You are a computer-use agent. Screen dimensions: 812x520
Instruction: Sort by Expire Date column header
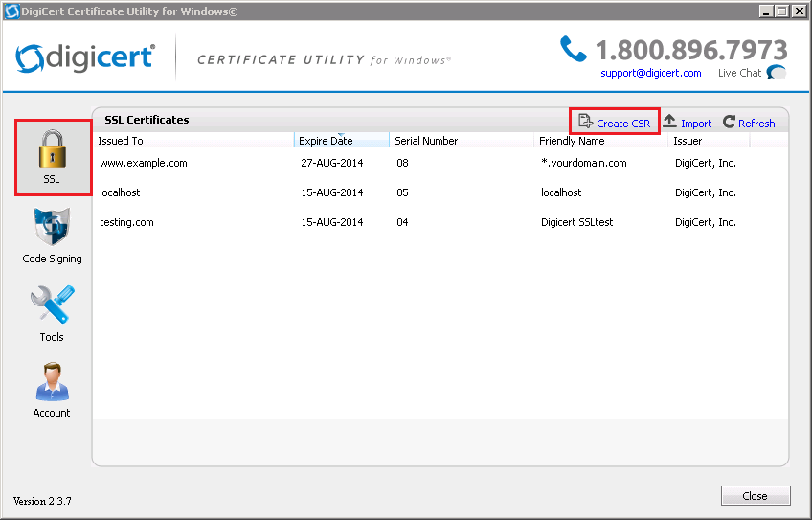[342, 141]
